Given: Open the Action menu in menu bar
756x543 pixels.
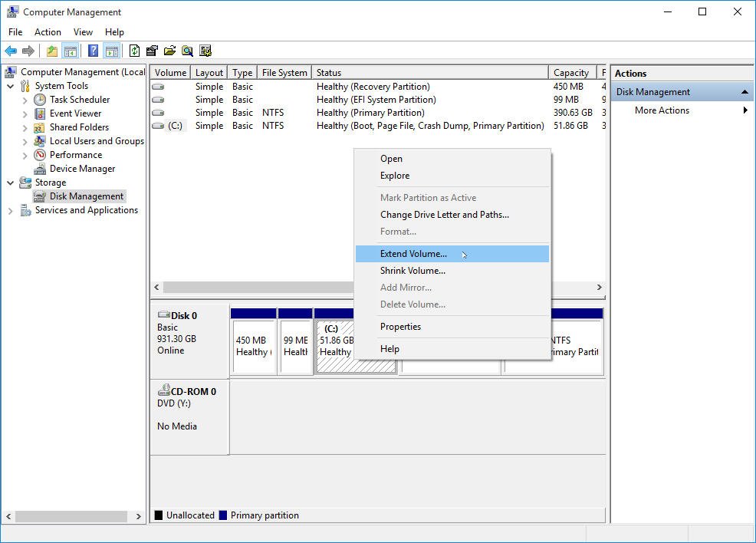Looking at the screenshot, I should pos(48,32).
